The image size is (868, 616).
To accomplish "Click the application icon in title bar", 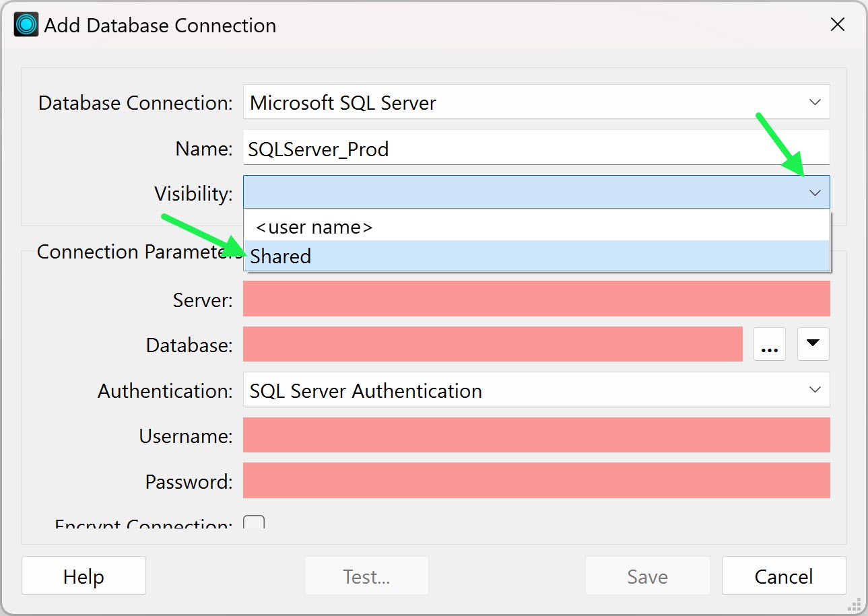I will [26, 25].
